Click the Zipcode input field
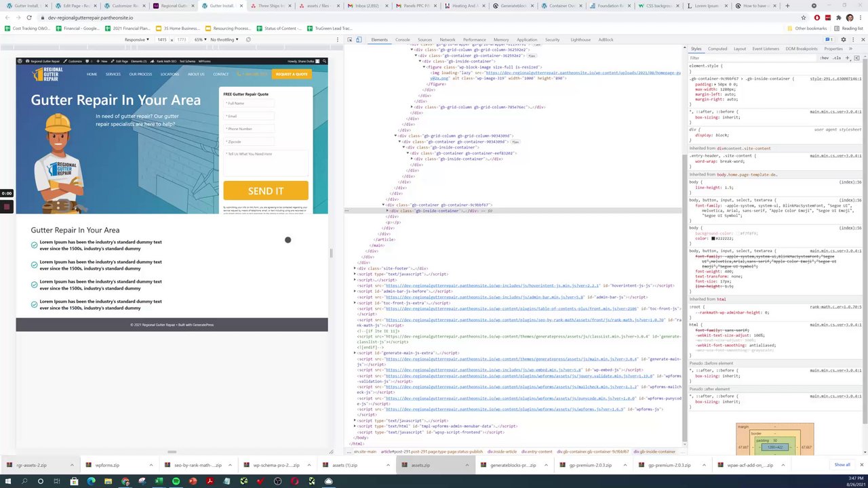Viewport: 868px width, 488px height. click(x=250, y=142)
